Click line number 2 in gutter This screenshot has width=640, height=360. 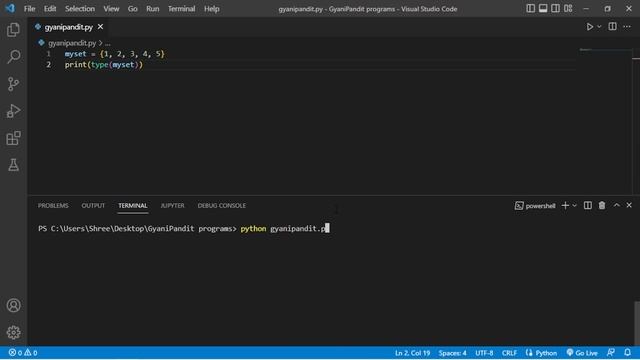point(49,64)
